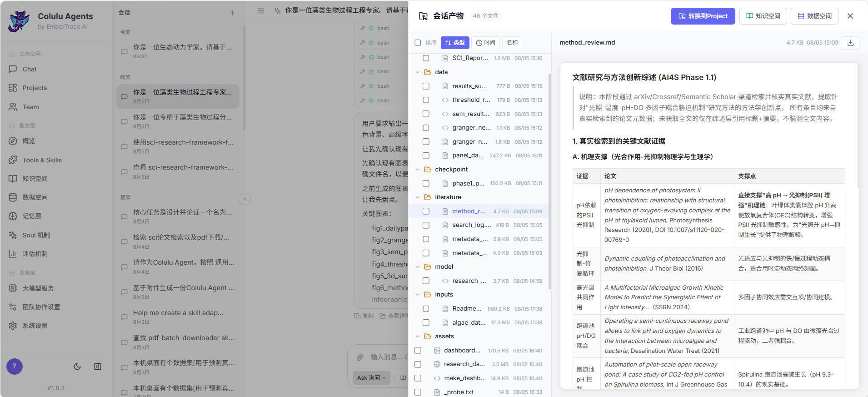The image size is (868, 397).
Task: Open the 记忆层 page
Action: pos(32,216)
